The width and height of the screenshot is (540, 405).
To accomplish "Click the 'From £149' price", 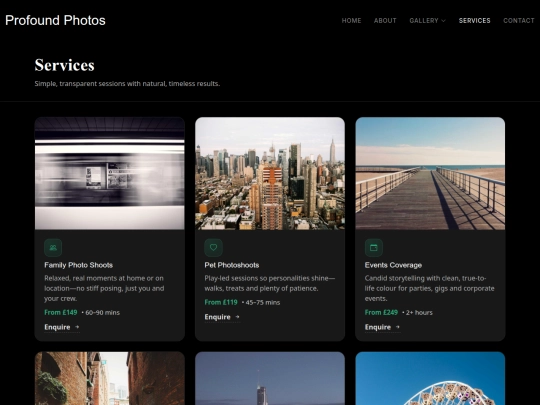I will coord(61,312).
